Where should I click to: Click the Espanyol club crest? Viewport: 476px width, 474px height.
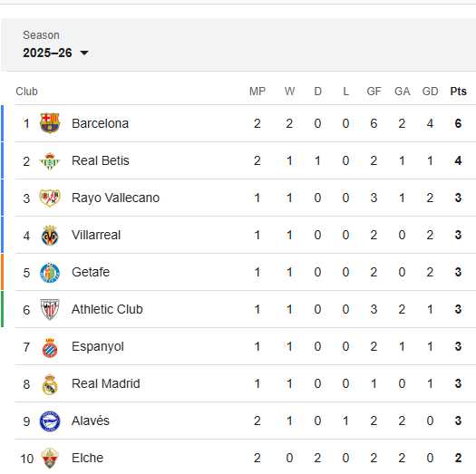50,347
